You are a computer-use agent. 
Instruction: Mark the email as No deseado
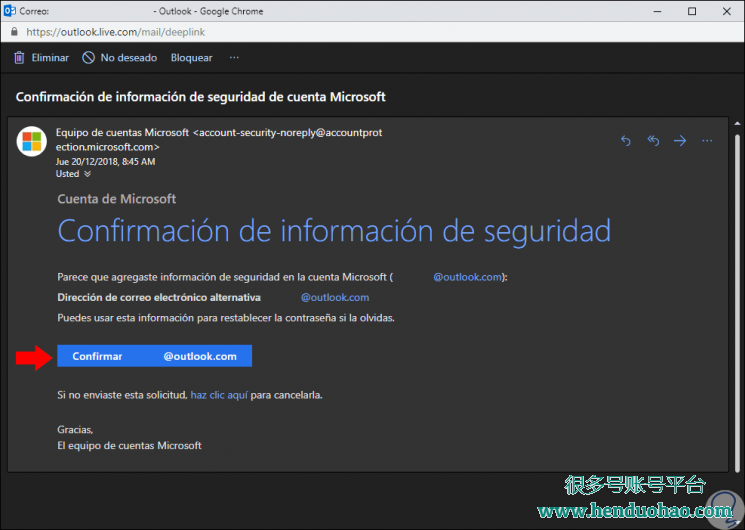click(x=120, y=58)
